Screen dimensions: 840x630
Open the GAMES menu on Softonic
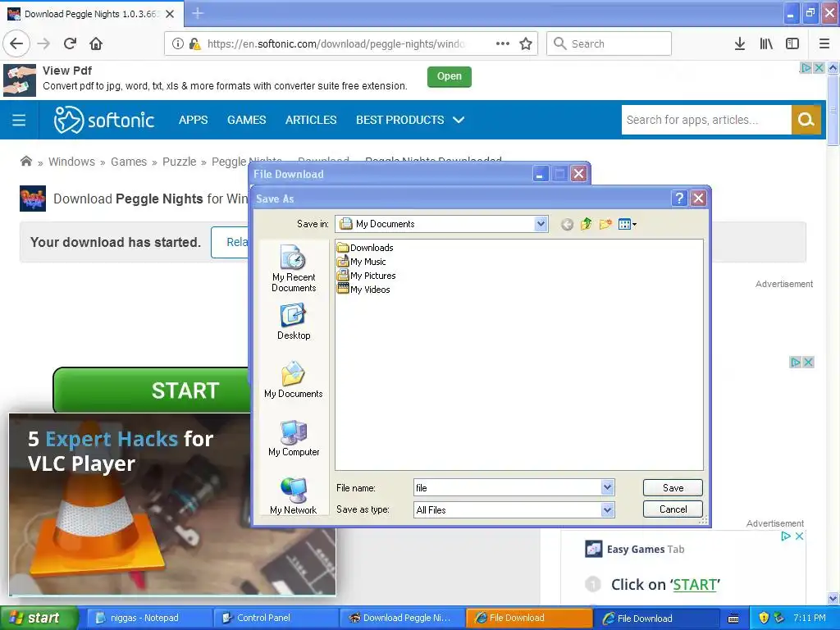tap(246, 120)
